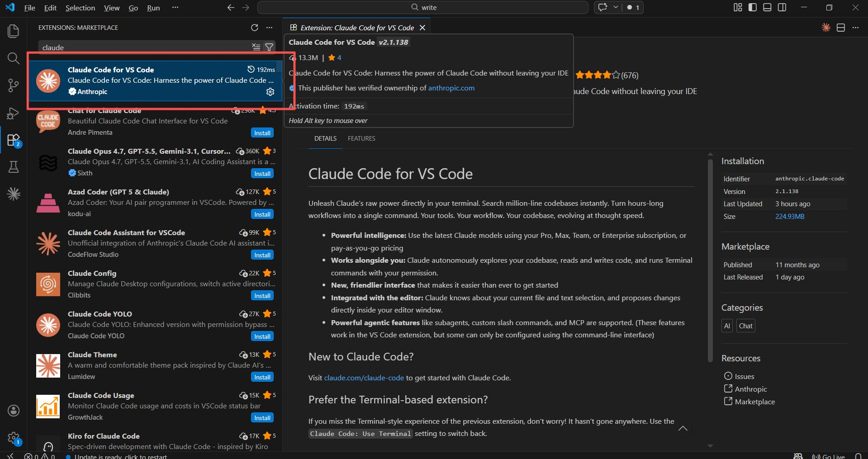
Task: Install the Claude Code Usage extension
Action: (x=262, y=418)
